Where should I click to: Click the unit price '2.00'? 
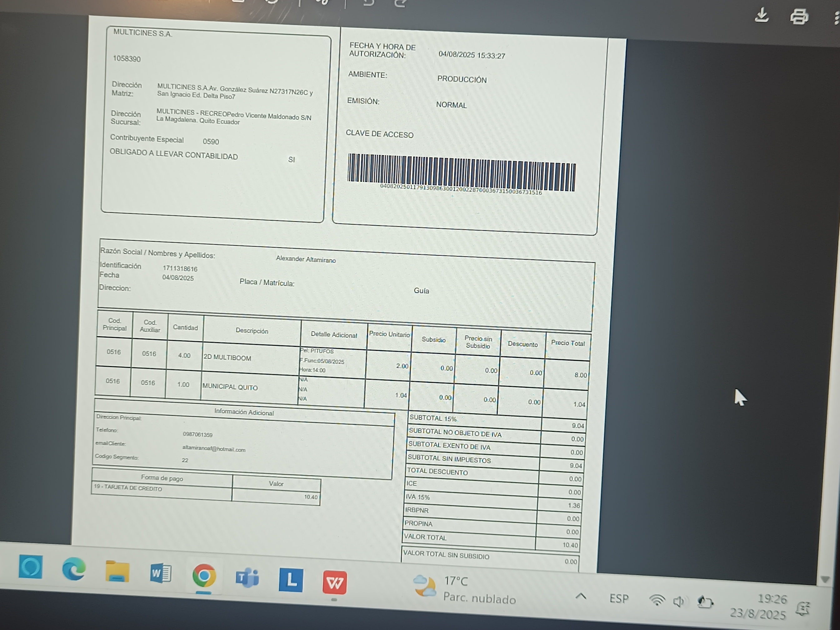coord(402,366)
